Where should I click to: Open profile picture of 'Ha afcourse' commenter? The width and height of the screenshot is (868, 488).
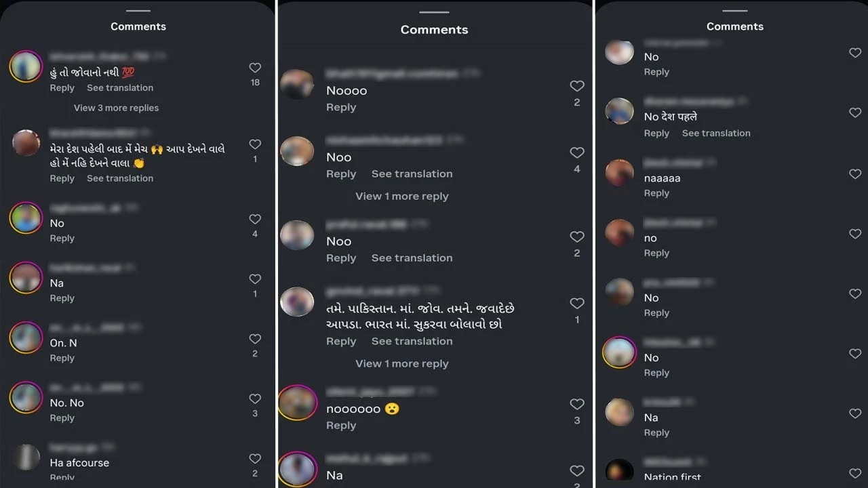(x=26, y=457)
